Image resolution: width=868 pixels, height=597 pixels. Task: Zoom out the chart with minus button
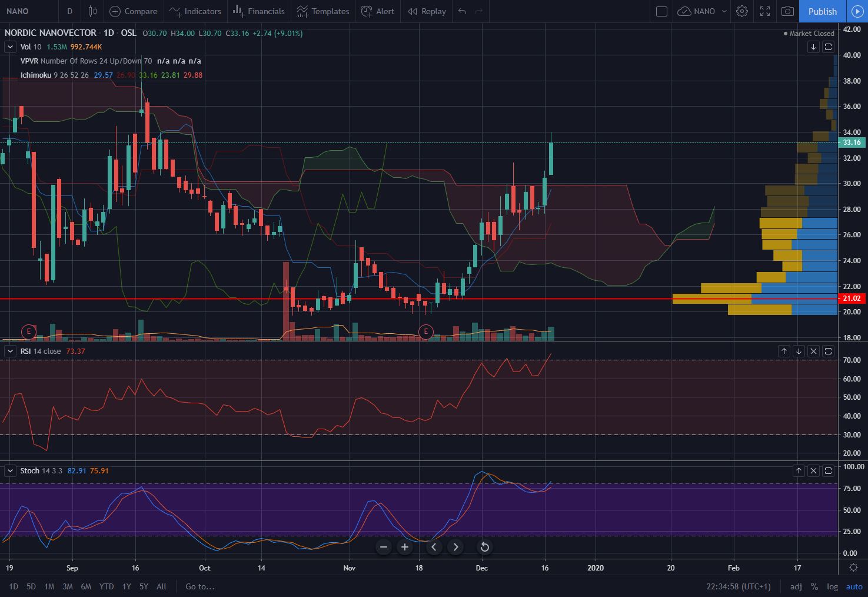point(384,547)
